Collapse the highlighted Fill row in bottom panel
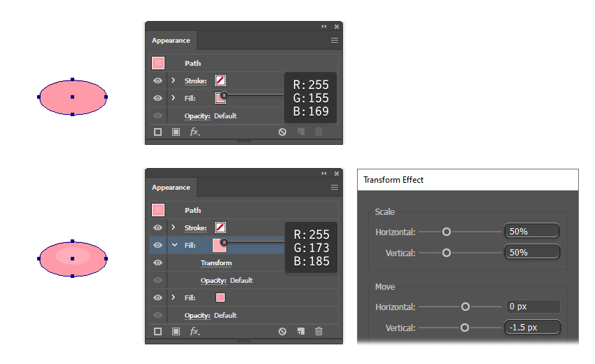This screenshot has width=595, height=364. click(173, 245)
